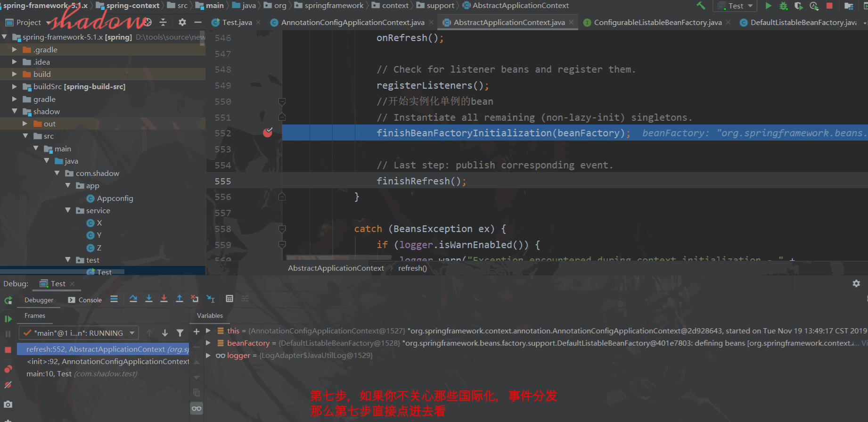This screenshot has height=422, width=868.
Task: Toggle the breakpoint on line 552
Action: pyautogui.click(x=268, y=132)
